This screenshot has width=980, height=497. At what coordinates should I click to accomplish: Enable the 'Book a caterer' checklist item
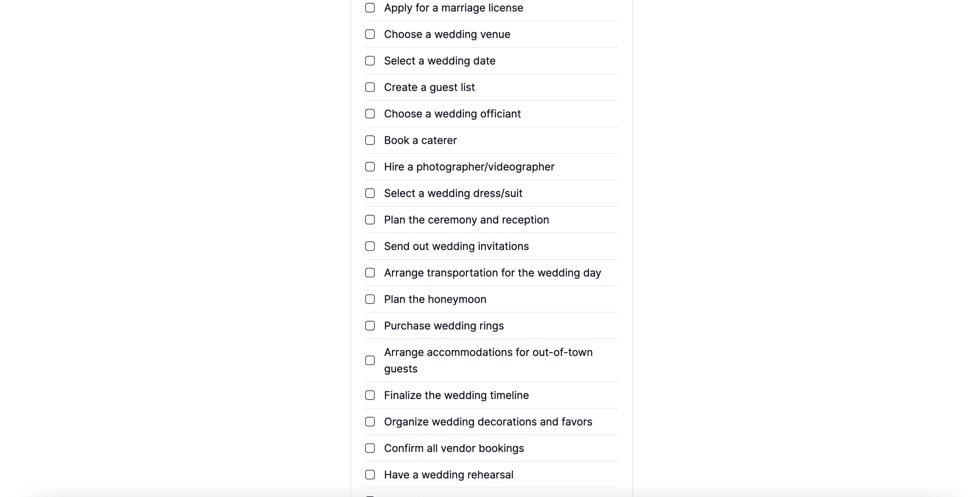[370, 139]
